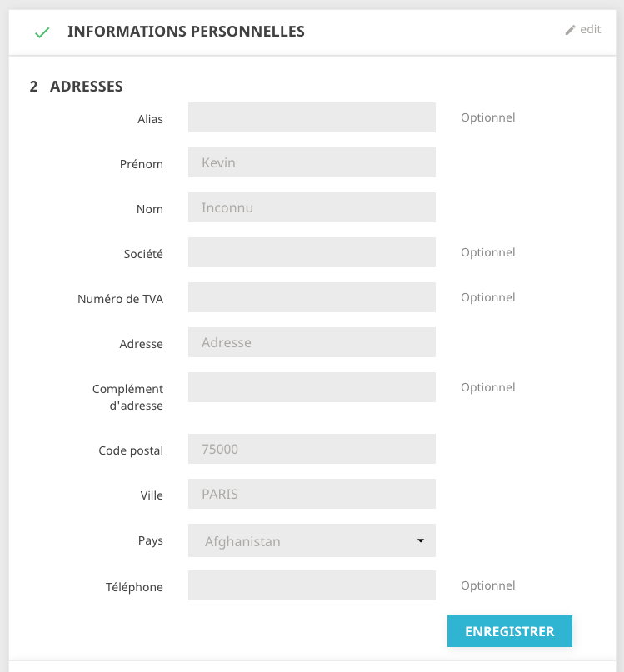Click the Adresse input field

point(312,342)
